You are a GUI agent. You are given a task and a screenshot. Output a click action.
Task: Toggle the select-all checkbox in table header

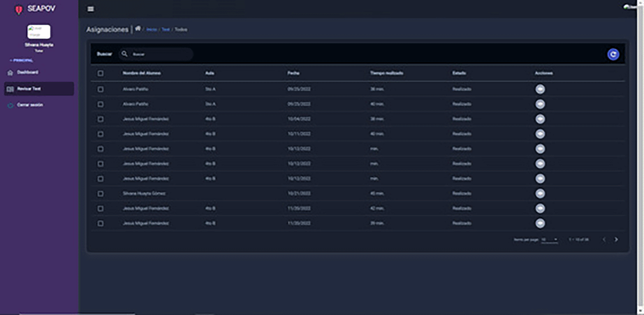(100, 73)
